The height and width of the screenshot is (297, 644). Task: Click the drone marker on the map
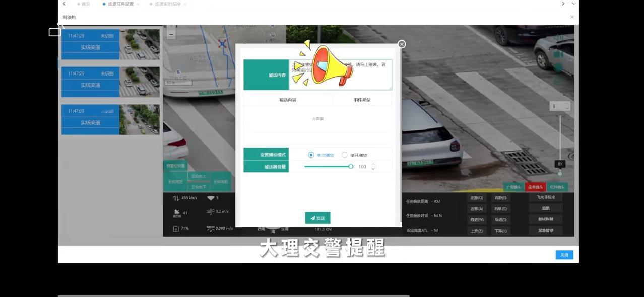[x=222, y=44]
